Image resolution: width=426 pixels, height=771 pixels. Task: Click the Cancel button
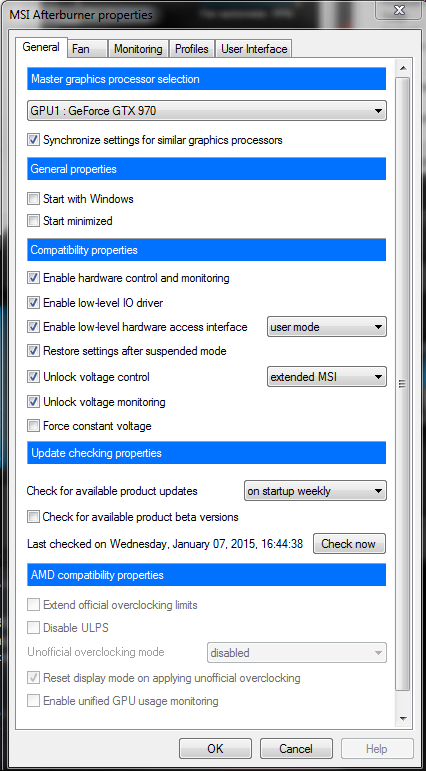[296, 749]
